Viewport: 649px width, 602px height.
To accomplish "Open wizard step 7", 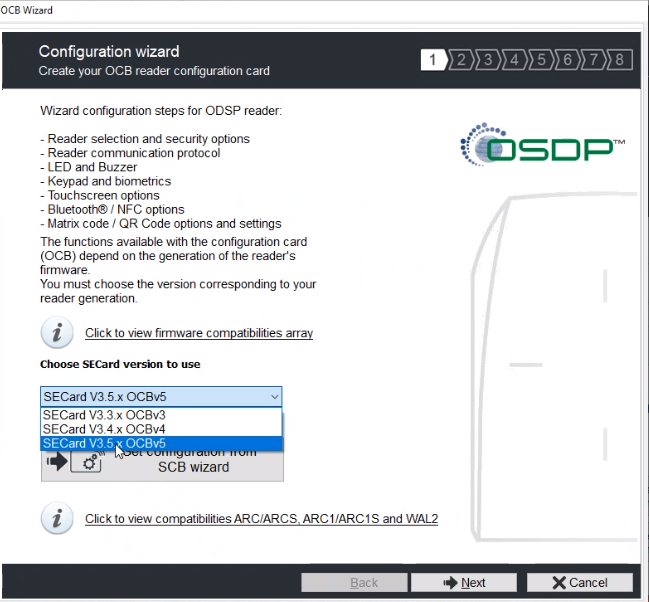I will [593, 60].
